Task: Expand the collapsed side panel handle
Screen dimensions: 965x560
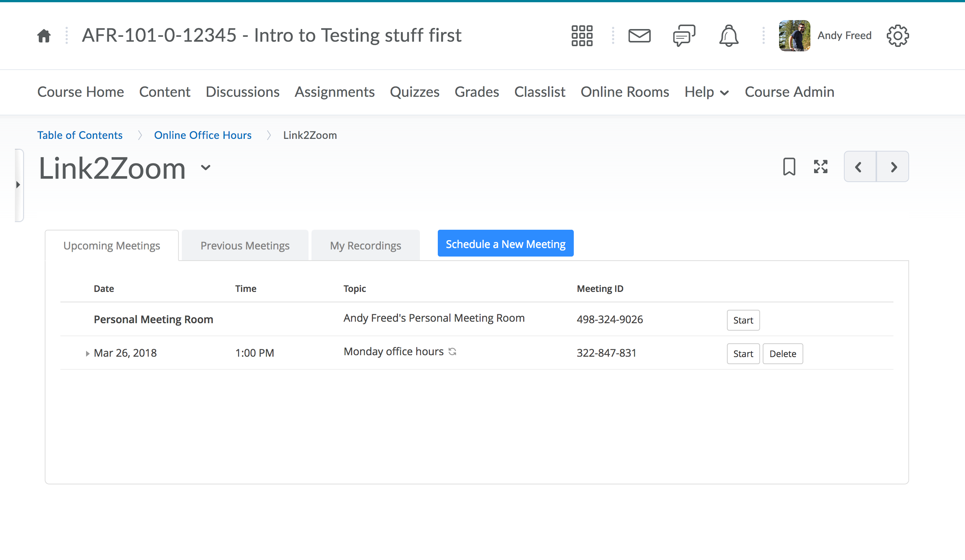Action: [18, 185]
